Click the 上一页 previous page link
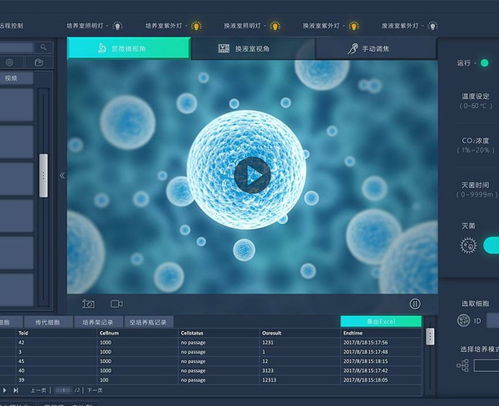This screenshot has height=406, width=499. coord(38,390)
